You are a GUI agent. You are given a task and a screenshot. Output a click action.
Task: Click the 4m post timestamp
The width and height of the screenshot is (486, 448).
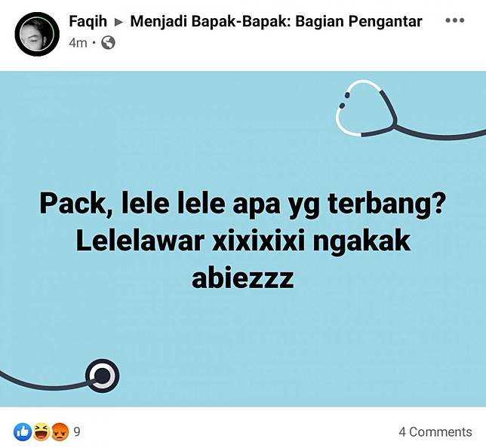click(78, 43)
